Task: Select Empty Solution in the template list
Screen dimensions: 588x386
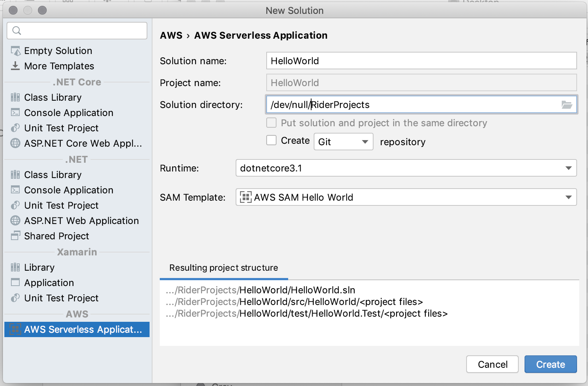Action: [77, 51]
